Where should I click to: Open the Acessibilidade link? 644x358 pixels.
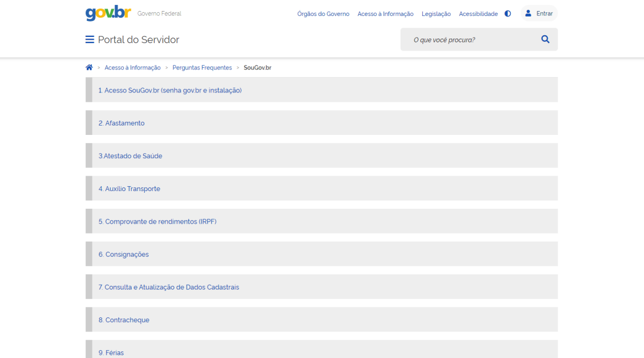[478, 14]
